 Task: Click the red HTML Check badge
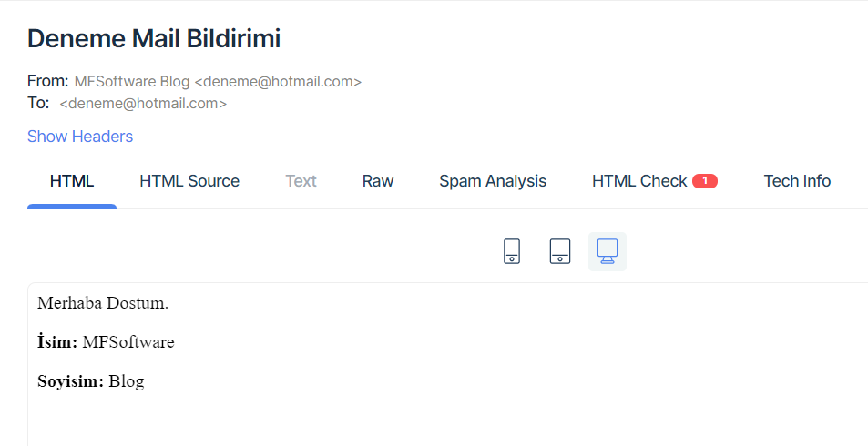pyautogui.click(x=705, y=181)
